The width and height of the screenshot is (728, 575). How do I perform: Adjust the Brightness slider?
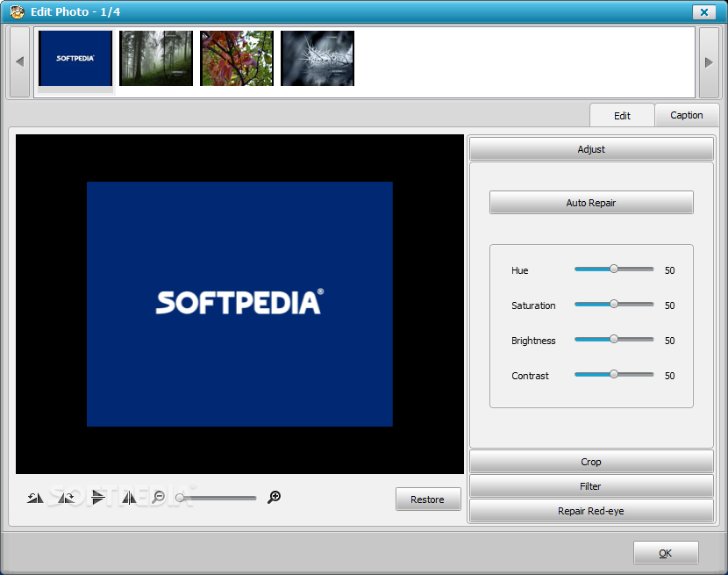coord(614,340)
